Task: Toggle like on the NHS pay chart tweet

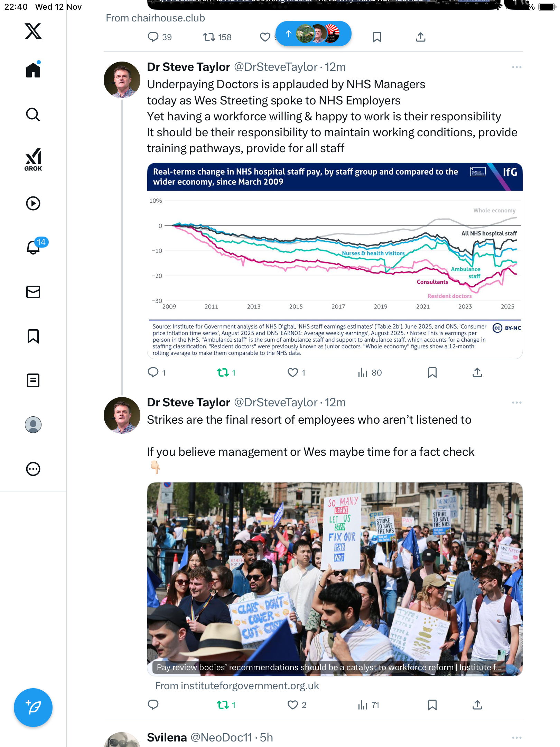Action: coord(293,372)
